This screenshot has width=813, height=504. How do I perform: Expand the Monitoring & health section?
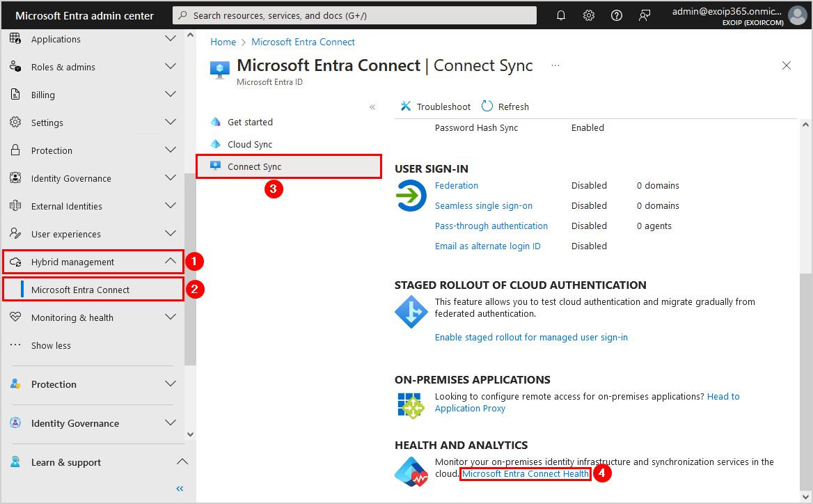tap(170, 317)
